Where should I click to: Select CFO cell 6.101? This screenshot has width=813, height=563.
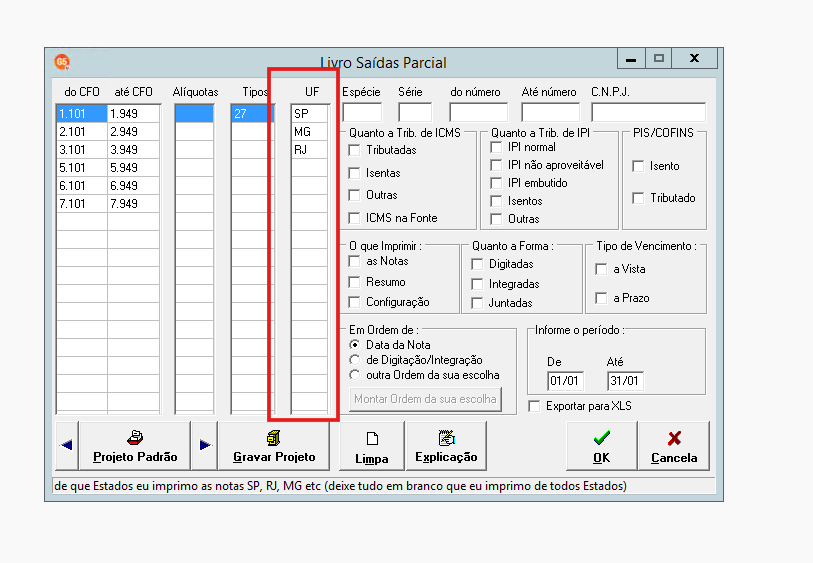point(82,186)
